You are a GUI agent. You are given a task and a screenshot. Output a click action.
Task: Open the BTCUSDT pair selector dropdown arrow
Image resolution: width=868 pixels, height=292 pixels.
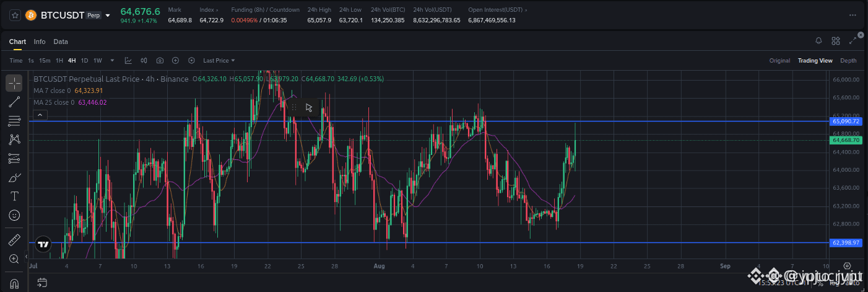click(108, 15)
